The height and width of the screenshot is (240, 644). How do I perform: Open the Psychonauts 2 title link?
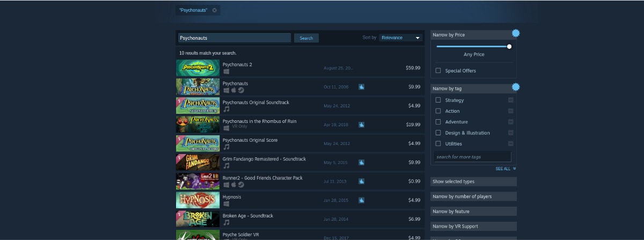237,64
